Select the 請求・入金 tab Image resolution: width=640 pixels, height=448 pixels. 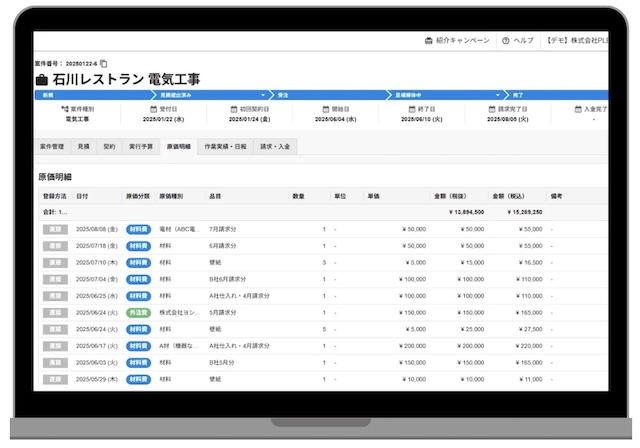[276, 146]
